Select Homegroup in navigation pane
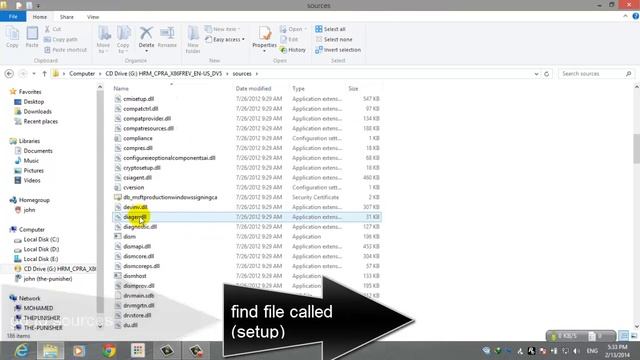Viewport: 640px width, 360px height. click(x=34, y=200)
